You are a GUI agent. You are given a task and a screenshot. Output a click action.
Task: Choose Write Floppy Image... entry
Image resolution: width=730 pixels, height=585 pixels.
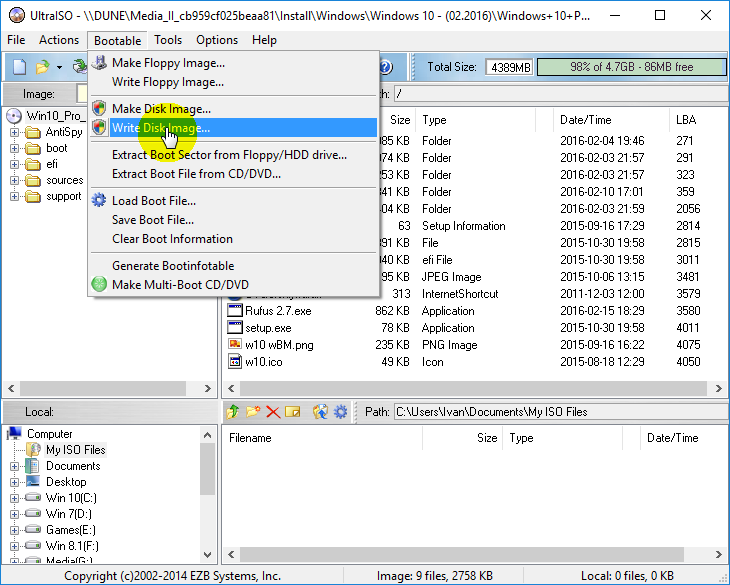pyautogui.click(x=234, y=82)
